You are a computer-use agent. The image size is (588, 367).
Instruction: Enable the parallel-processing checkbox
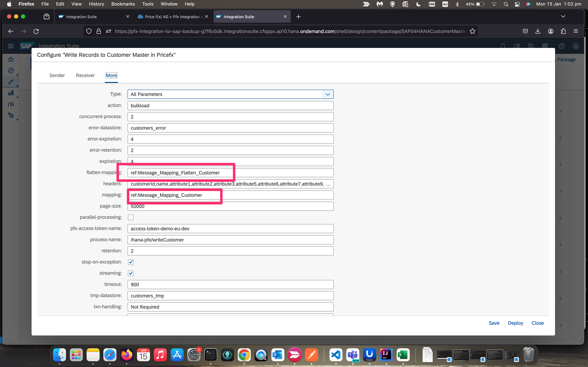(x=131, y=217)
